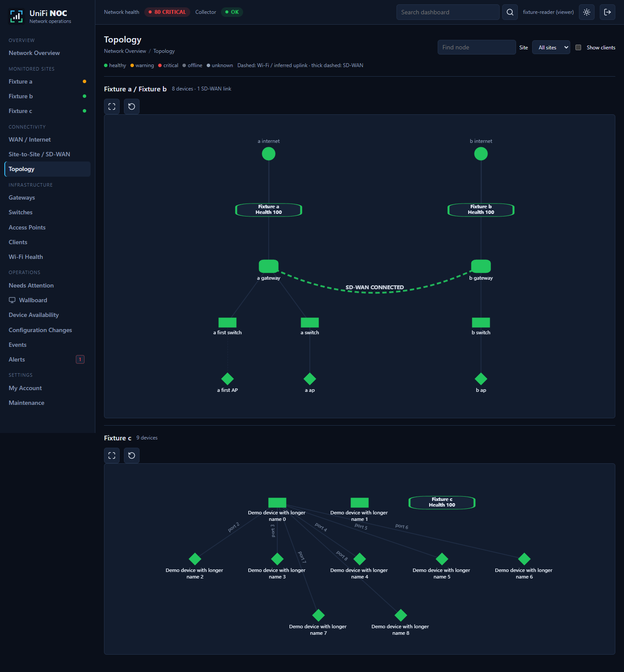Screen dimensions: 624x672
Task: Click the Collector OK status badge
Action: [x=232, y=12]
